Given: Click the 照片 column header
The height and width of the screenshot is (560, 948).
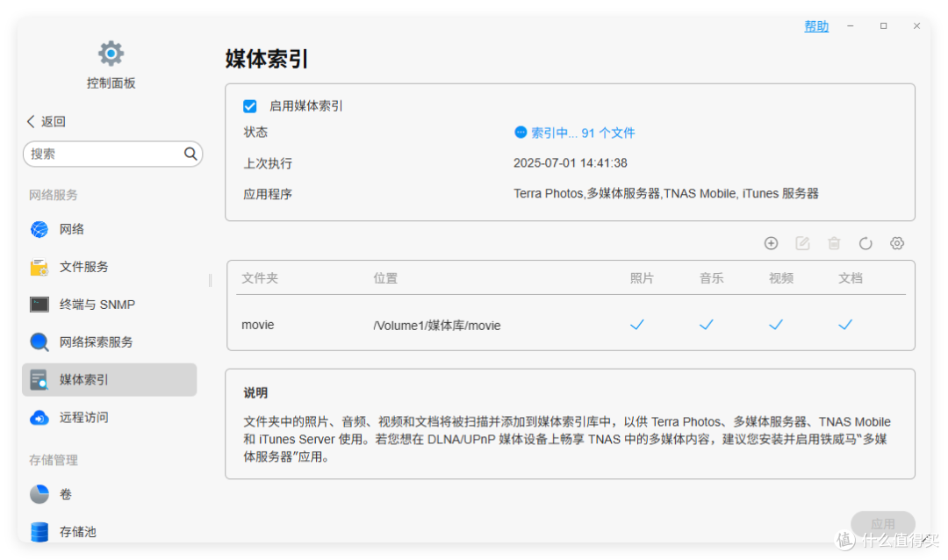Looking at the screenshot, I should point(642,278).
